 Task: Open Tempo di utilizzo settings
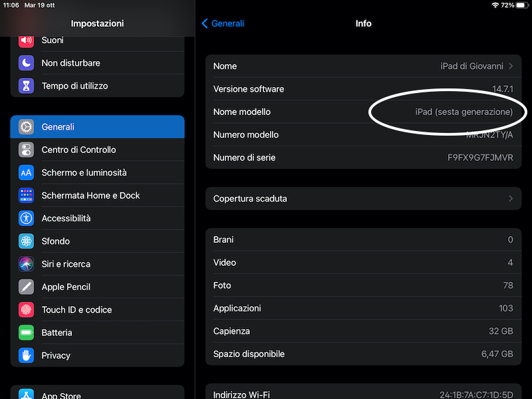tap(97, 86)
